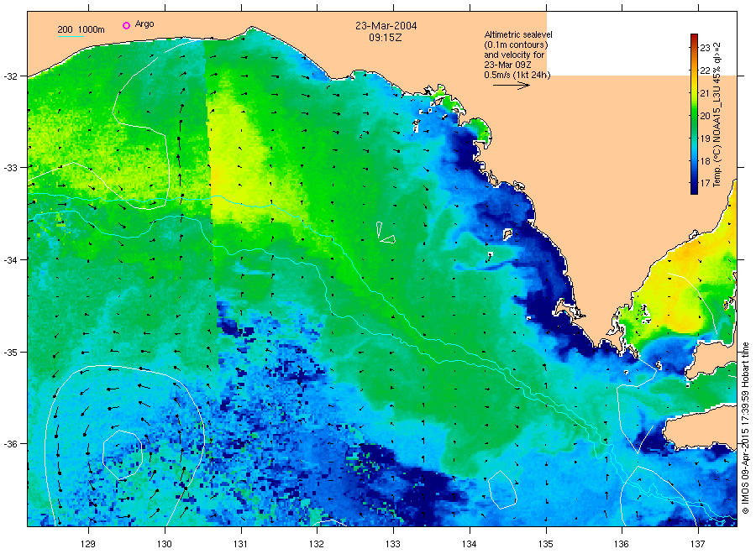Viewport: 756px width, 554px height.
Task: Click longitude label '135'
Action: pos(546,544)
